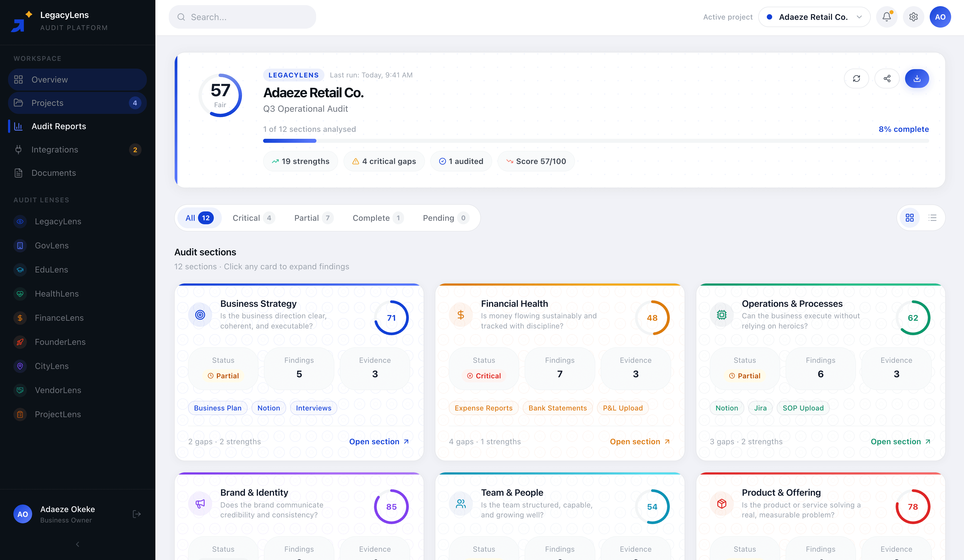
Task: Click Operations & Processes chip icon
Action: 722,315
